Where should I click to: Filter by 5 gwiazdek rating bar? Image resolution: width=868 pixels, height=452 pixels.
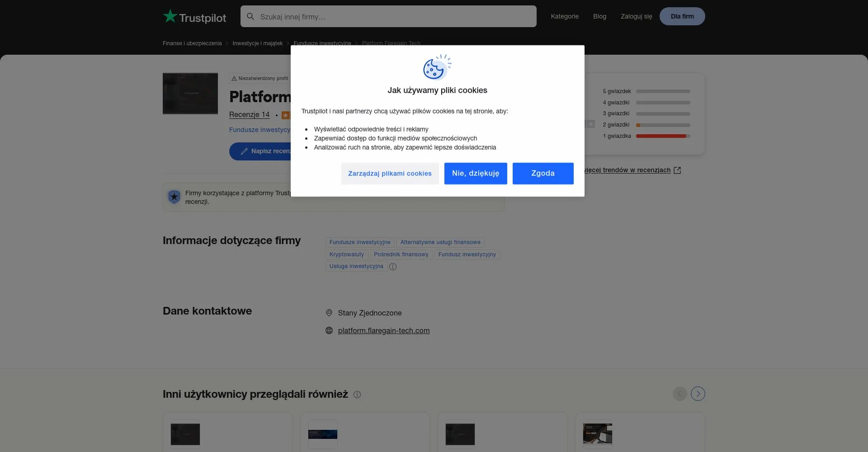tap(663, 91)
